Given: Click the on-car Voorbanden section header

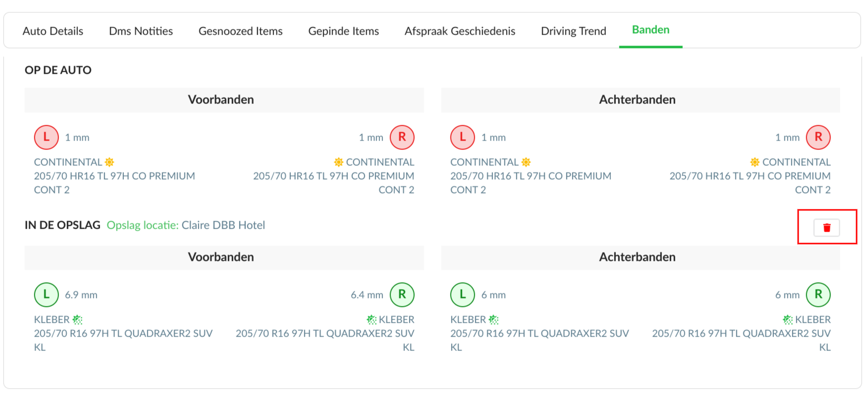Looking at the screenshot, I should 221,99.
